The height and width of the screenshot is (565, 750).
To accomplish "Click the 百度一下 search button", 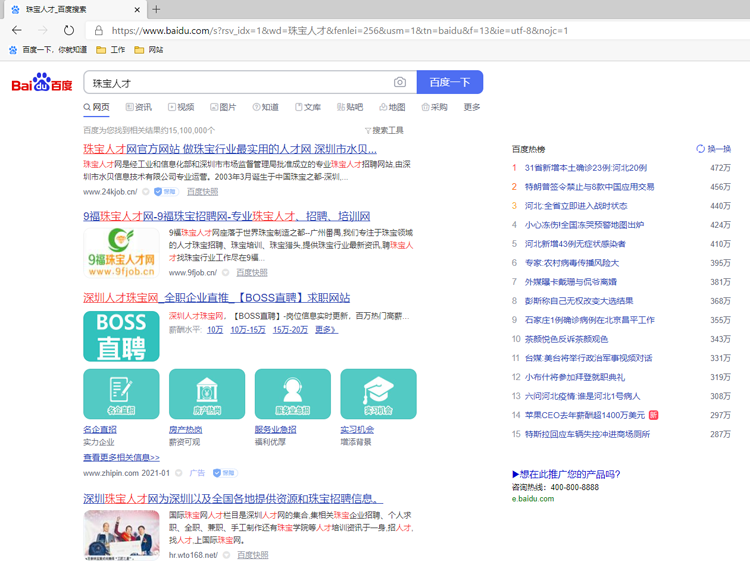I will pyautogui.click(x=450, y=82).
